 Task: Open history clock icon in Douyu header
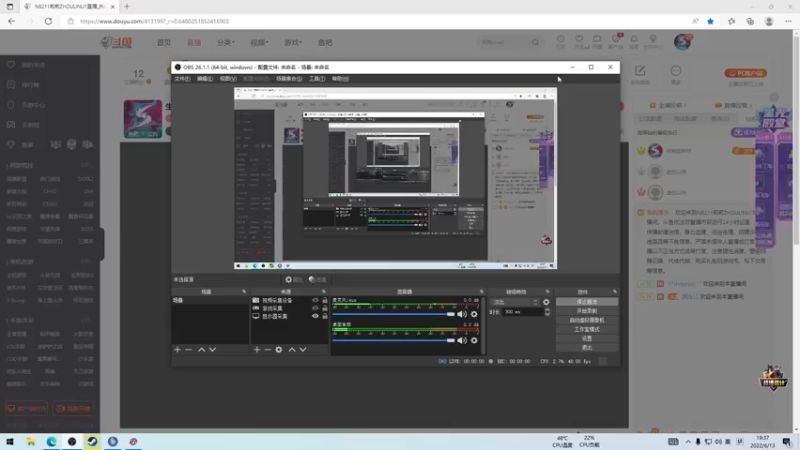[561, 41]
